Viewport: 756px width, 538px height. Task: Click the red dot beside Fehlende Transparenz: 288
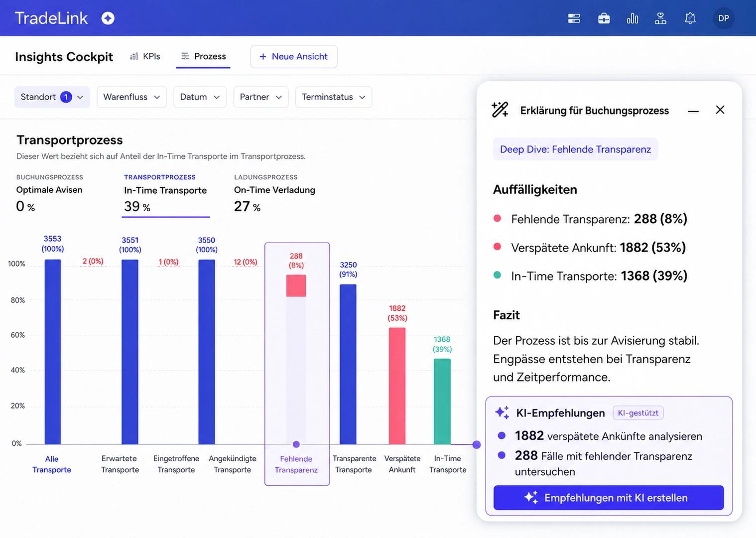pos(497,218)
